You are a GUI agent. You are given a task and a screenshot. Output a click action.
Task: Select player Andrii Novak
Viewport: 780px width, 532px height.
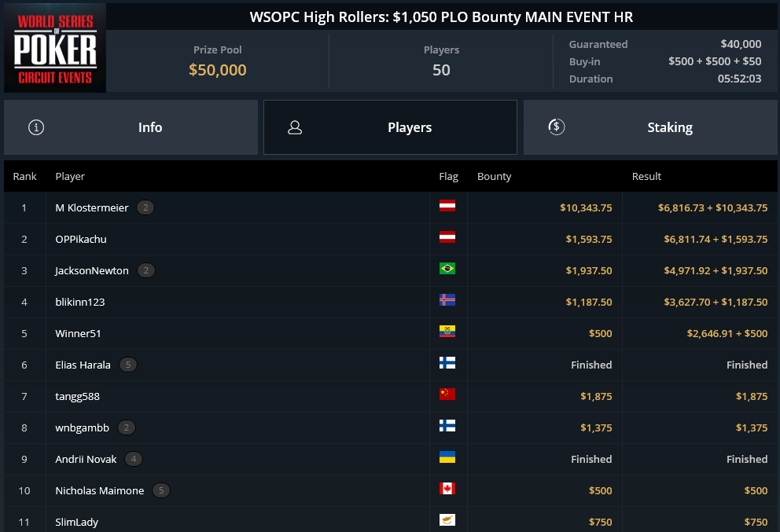coord(86,459)
